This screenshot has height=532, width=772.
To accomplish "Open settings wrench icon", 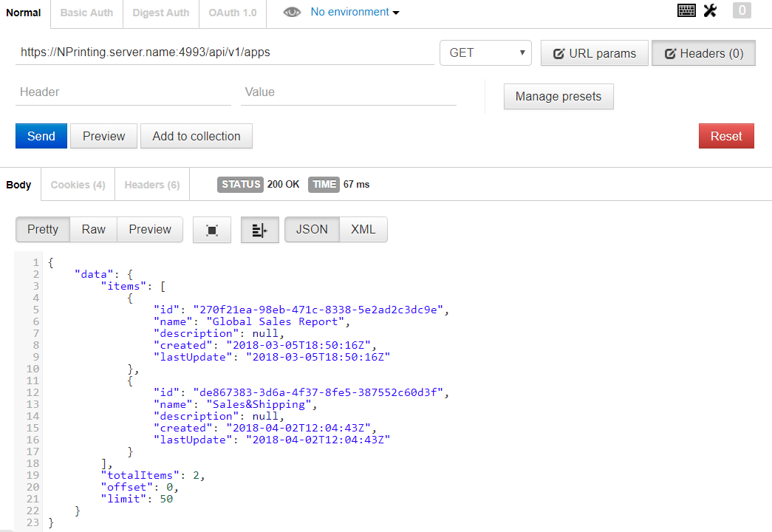I will tap(710, 10).
